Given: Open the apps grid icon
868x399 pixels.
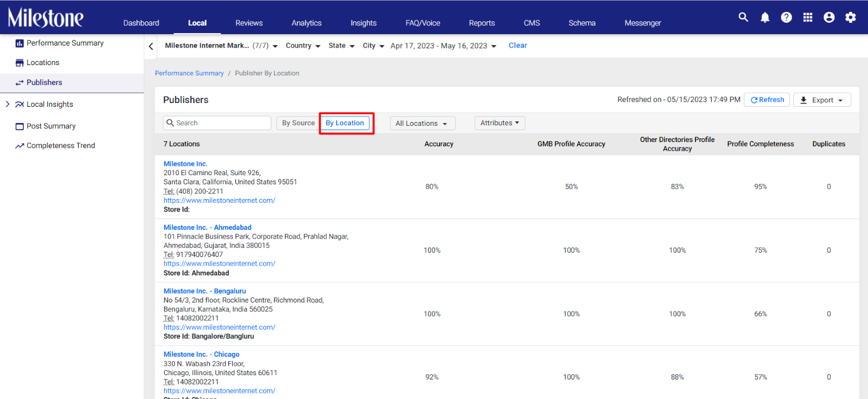Looking at the screenshot, I should click(808, 17).
